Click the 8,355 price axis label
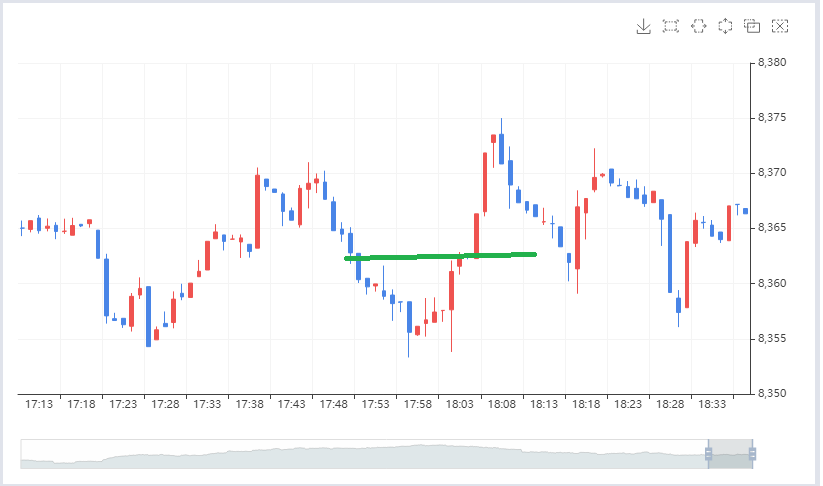The width and height of the screenshot is (823, 486). click(772, 339)
